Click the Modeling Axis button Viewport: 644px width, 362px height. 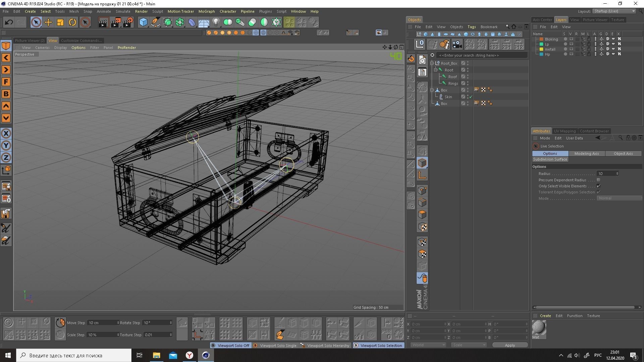pos(587,154)
